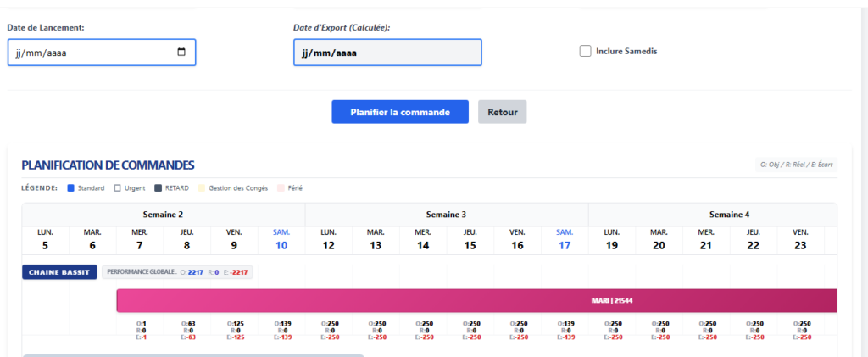
Task: Click Saturday 10 day column header
Action: pos(281,239)
